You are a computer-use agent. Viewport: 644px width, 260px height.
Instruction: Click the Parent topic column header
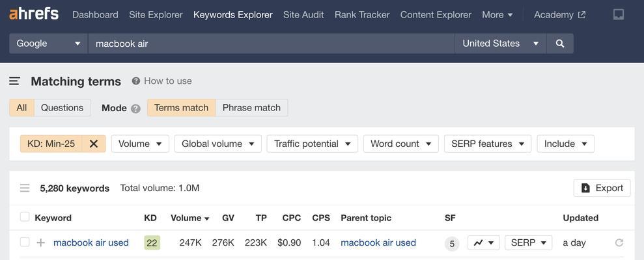click(366, 218)
